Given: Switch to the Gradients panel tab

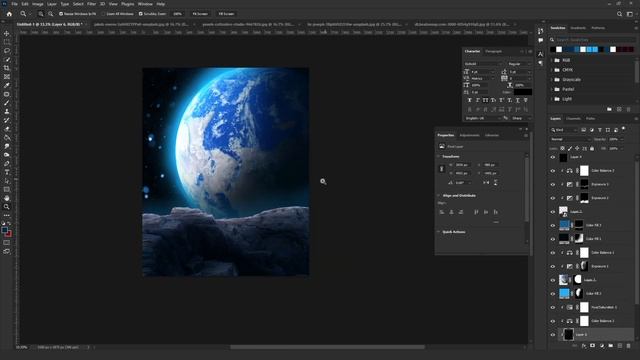Looking at the screenshot, I should (578, 28).
